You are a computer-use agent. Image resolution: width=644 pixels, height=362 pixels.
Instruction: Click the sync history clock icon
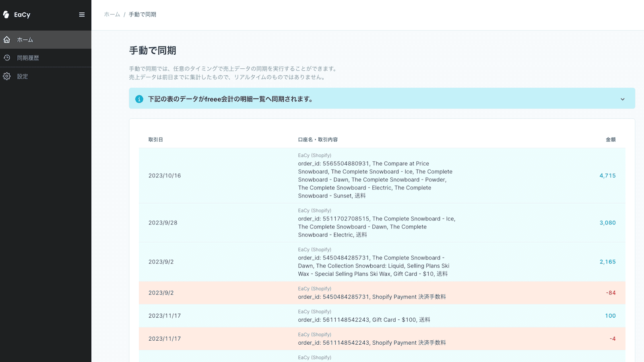pyautogui.click(x=7, y=58)
